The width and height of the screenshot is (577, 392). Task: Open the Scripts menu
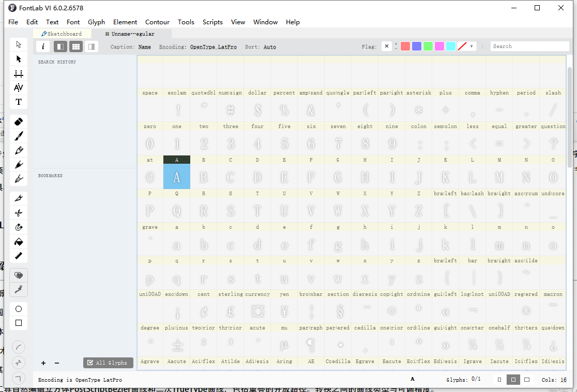212,22
